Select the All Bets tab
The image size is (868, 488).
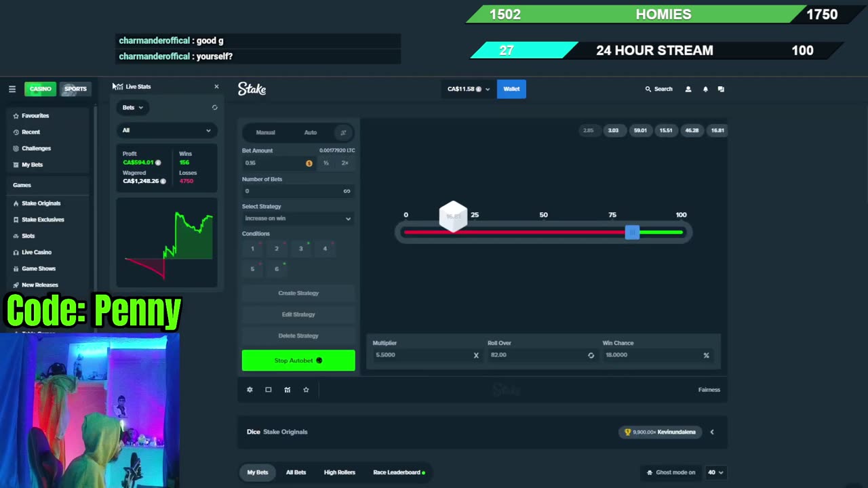click(296, 472)
